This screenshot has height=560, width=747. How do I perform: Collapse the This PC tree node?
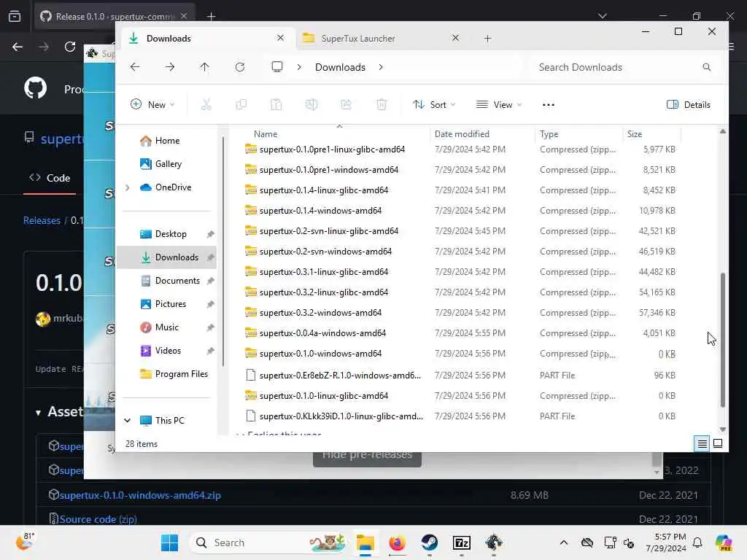coord(127,421)
